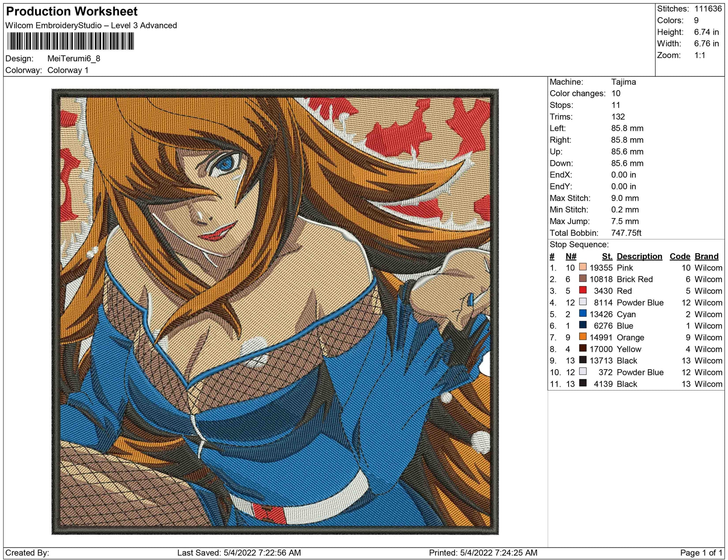728x560 pixels.
Task: Click the design name MeiTerumi6_8
Action: click(74, 59)
